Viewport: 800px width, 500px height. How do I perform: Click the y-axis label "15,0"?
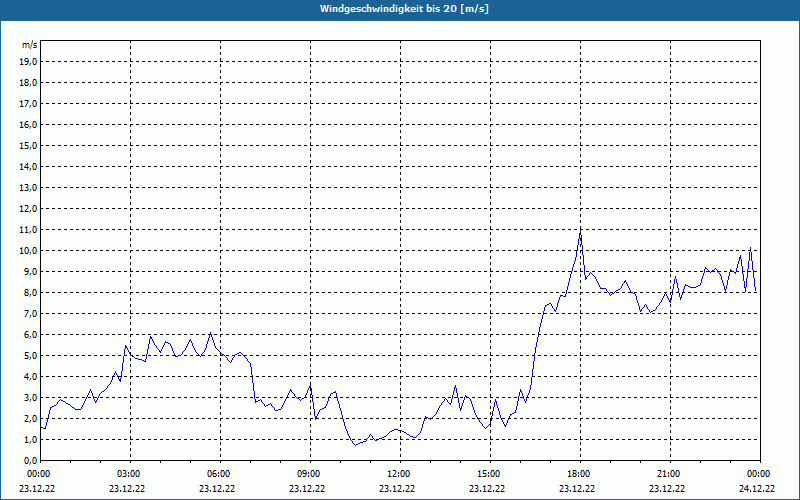(x=28, y=145)
